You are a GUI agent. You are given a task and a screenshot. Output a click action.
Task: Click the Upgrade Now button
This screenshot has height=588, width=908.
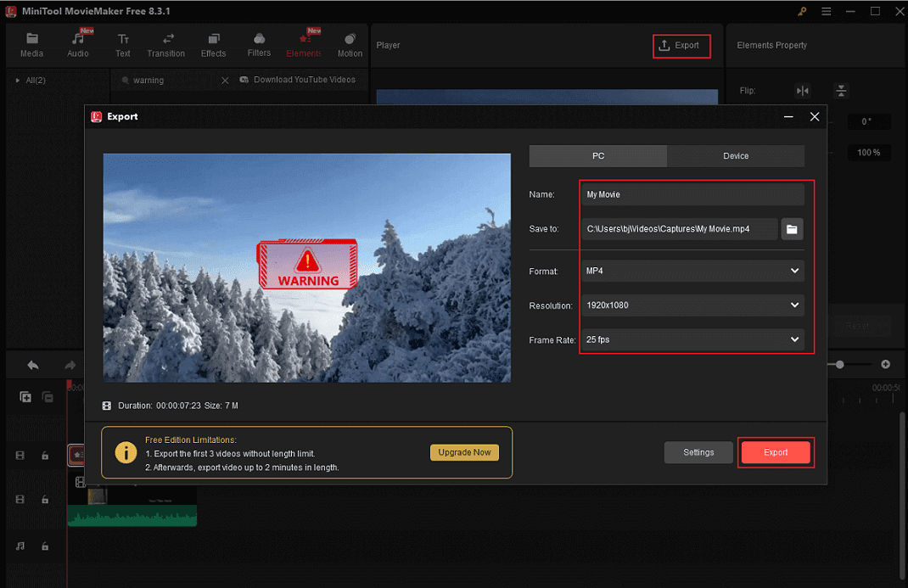pyautogui.click(x=464, y=452)
